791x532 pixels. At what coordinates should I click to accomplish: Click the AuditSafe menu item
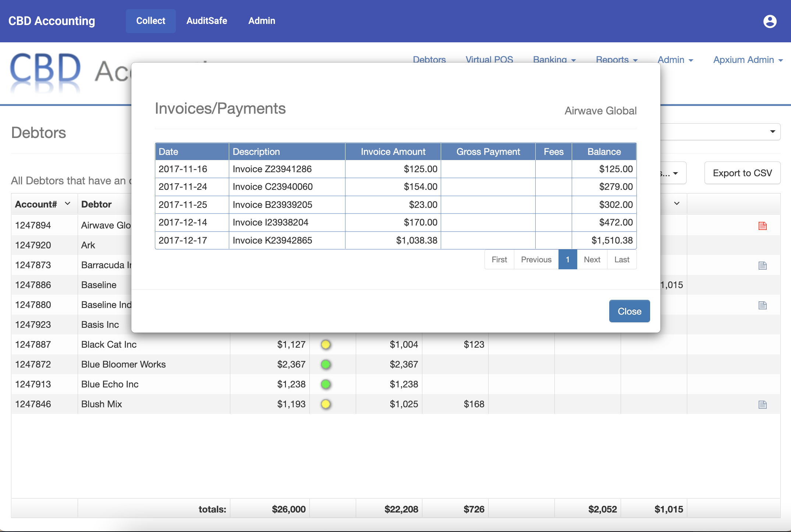[x=207, y=21]
